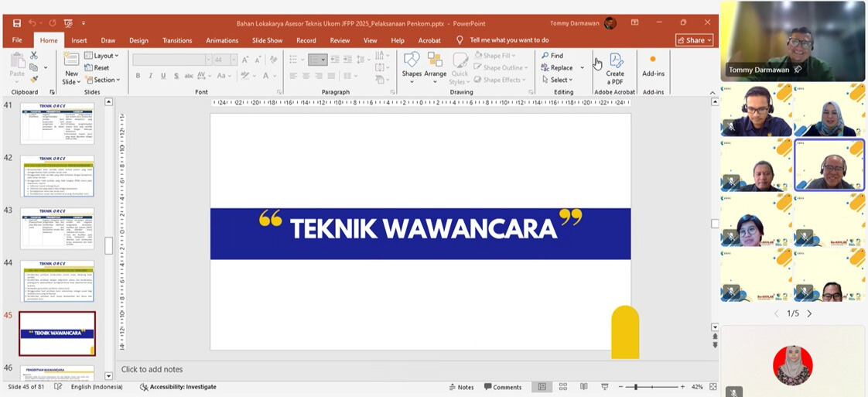Viewport: 868px width, 397px height.
Task: Switch to Reading View
Action: pos(585,387)
